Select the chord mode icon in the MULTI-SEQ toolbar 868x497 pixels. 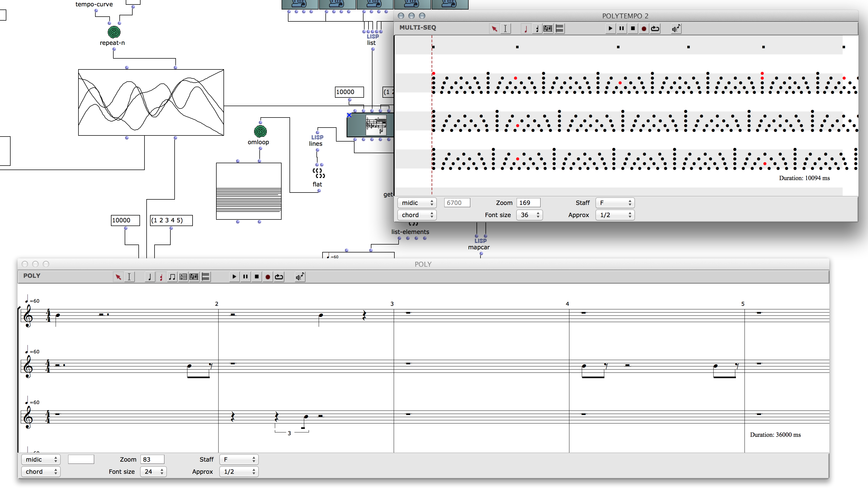(537, 29)
